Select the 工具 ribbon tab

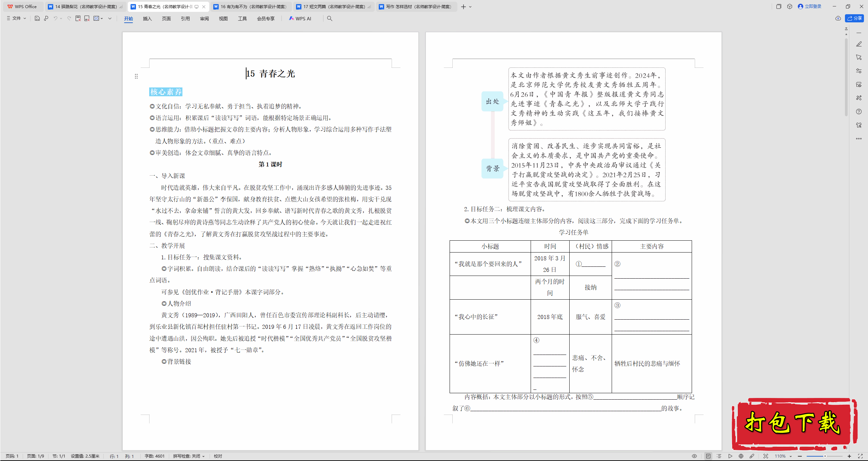(242, 19)
